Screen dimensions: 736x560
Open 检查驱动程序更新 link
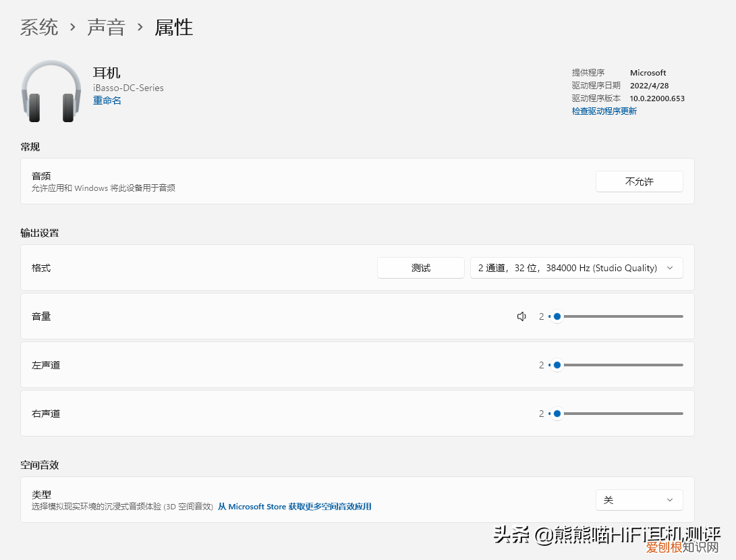(604, 111)
